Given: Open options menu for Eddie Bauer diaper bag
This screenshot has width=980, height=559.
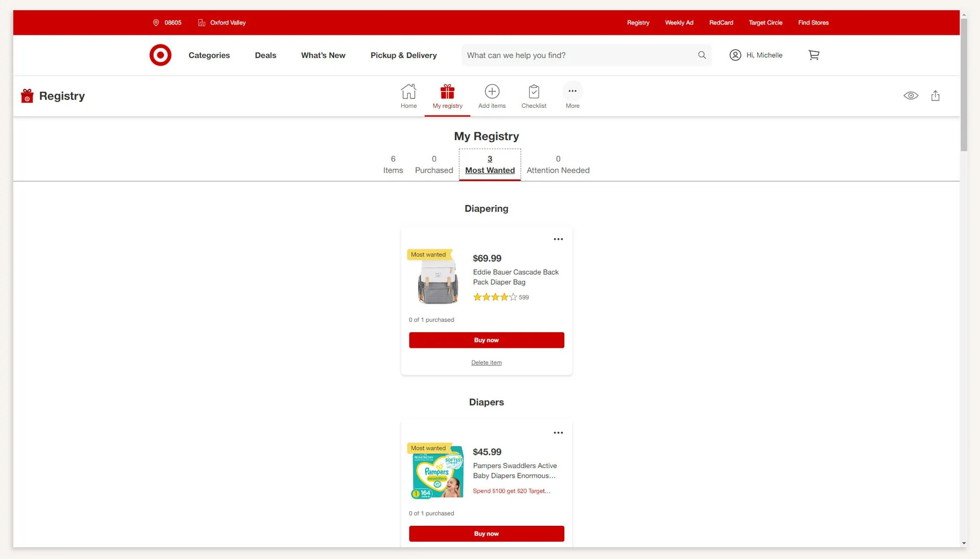Looking at the screenshot, I should (x=558, y=239).
